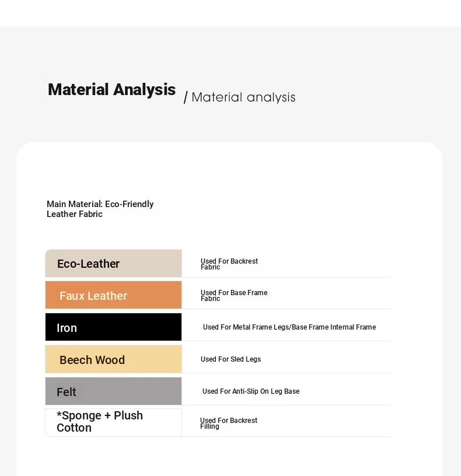Select 'Used For Metal Frame Legs/Base Frame Internal Frame'
Image resolution: width=461 pixels, height=476 pixels.
[x=289, y=327]
